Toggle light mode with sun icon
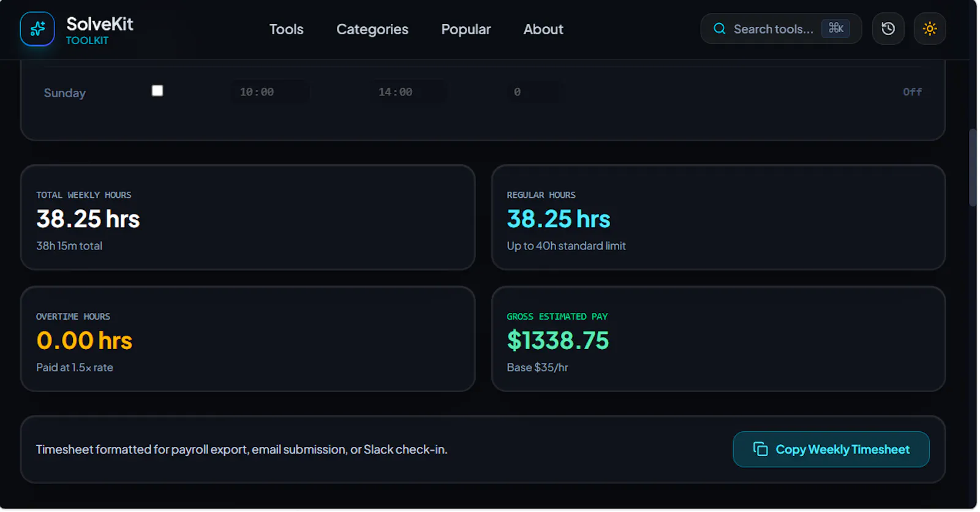 point(930,29)
